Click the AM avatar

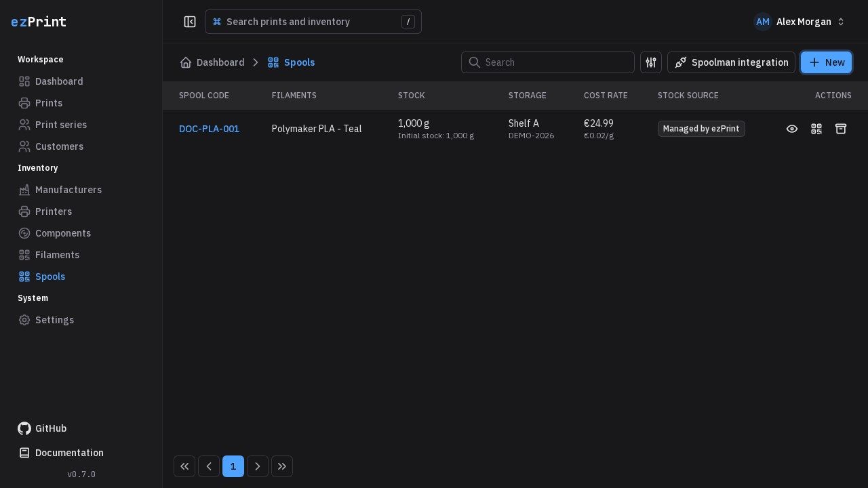click(x=763, y=22)
